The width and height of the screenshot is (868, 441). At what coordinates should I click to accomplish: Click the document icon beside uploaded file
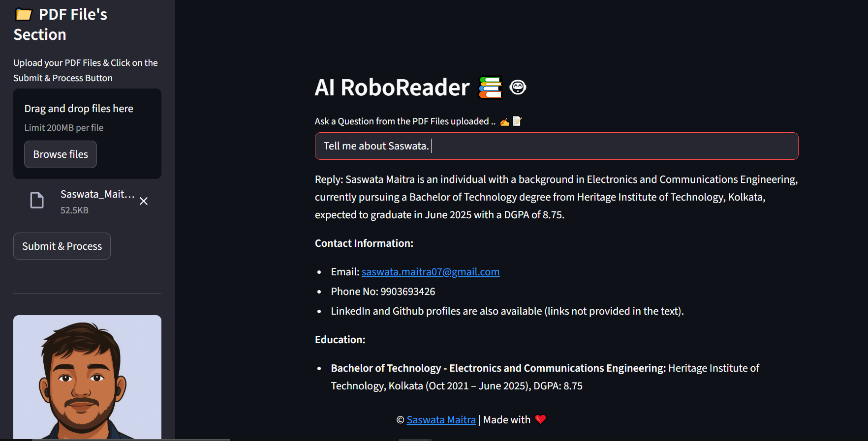[x=37, y=200]
